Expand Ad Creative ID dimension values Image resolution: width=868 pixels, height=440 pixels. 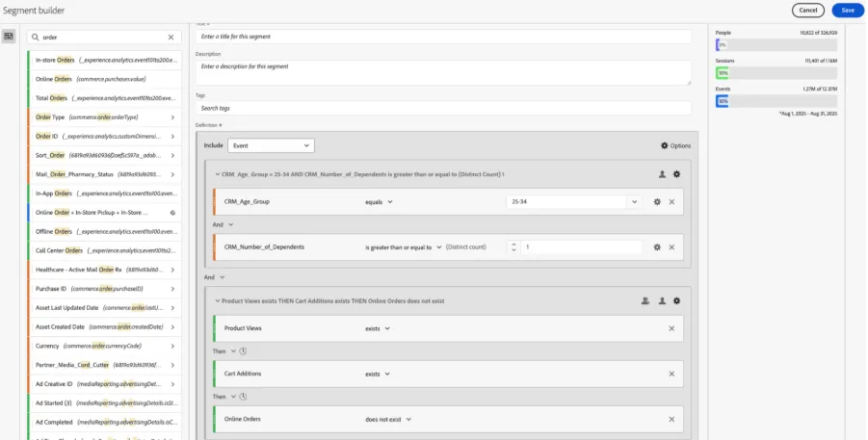[x=172, y=384]
